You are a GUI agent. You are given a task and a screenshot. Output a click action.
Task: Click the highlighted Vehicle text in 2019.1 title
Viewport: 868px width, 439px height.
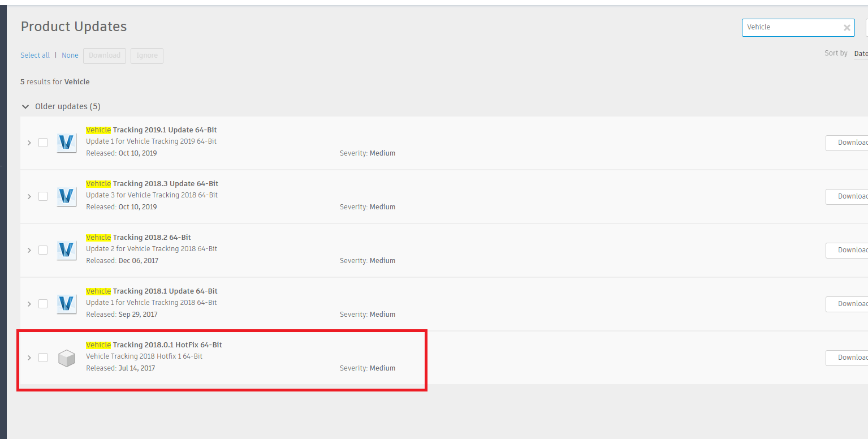tap(98, 130)
